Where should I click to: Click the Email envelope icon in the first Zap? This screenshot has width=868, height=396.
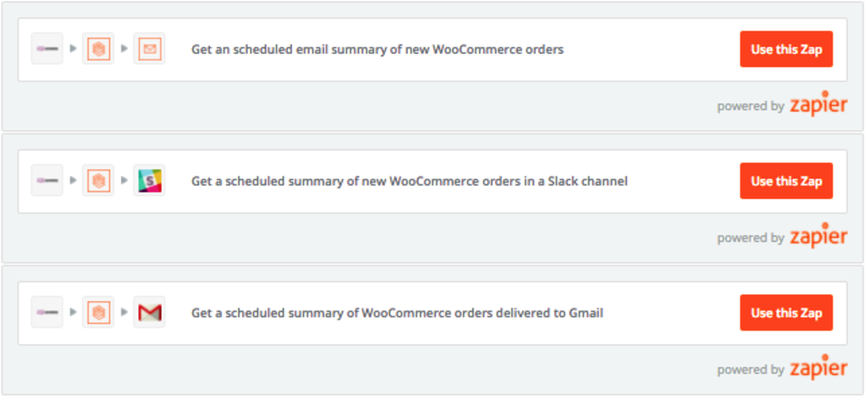point(150,49)
